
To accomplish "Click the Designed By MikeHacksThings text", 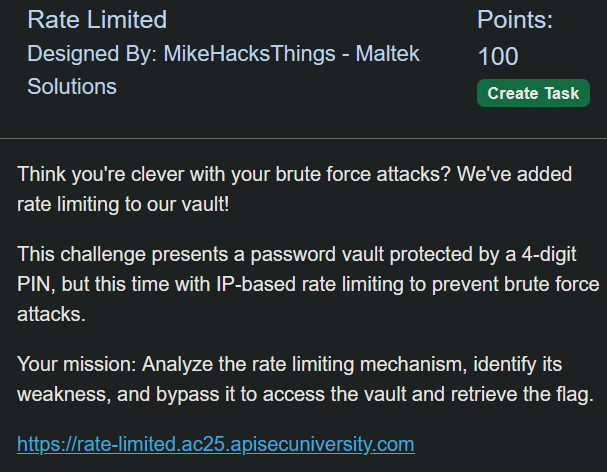I will pos(181,53).
